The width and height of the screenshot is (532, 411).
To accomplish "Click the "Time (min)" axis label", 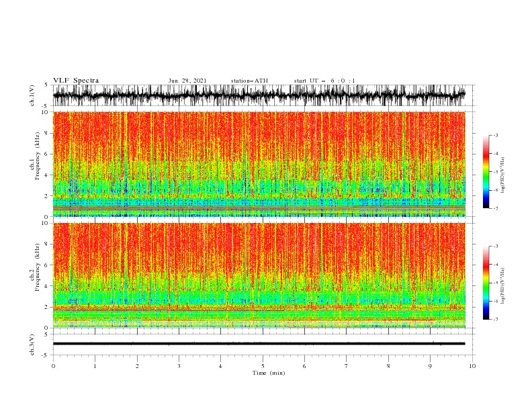I will (x=269, y=373).
